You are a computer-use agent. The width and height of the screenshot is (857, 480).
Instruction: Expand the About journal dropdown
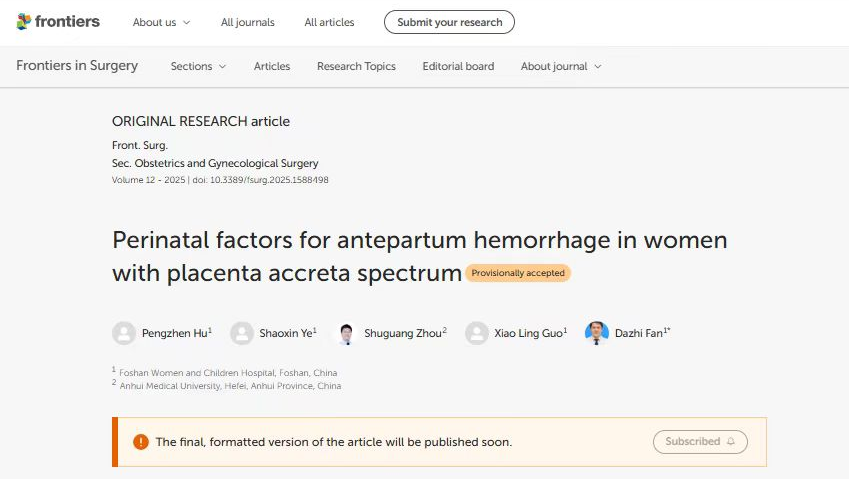coord(561,66)
